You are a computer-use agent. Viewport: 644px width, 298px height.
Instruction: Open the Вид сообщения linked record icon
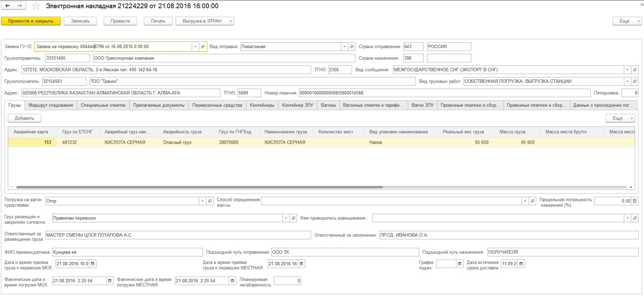635,70
